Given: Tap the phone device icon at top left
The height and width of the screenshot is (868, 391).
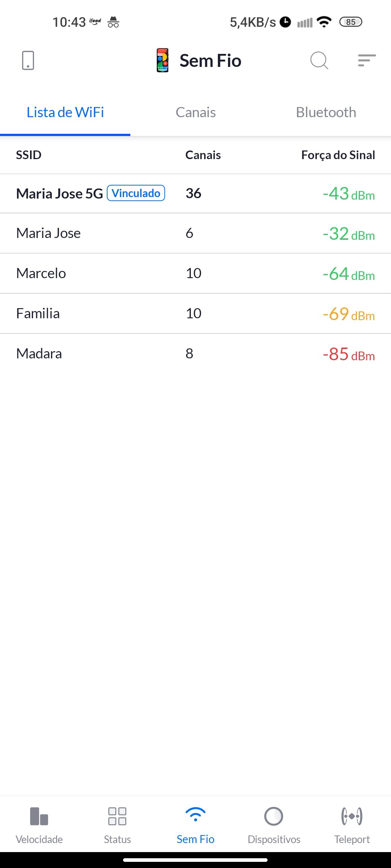Looking at the screenshot, I should (x=28, y=60).
